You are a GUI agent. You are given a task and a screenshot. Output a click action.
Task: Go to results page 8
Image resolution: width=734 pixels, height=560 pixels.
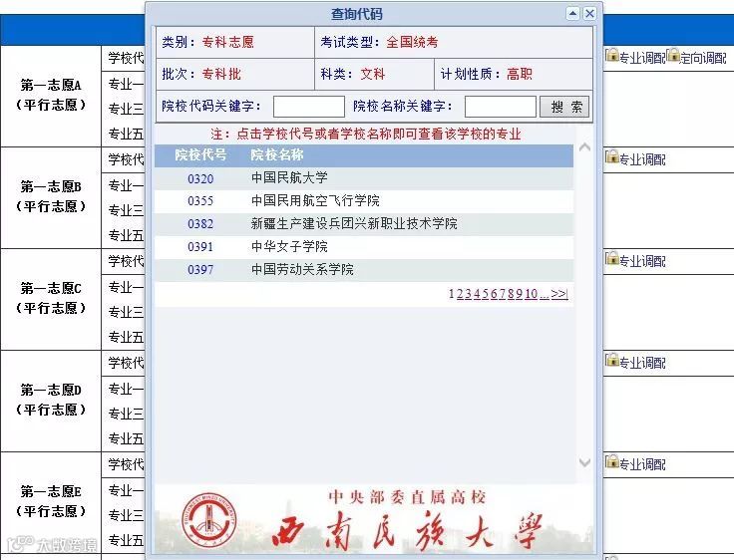pos(511,294)
